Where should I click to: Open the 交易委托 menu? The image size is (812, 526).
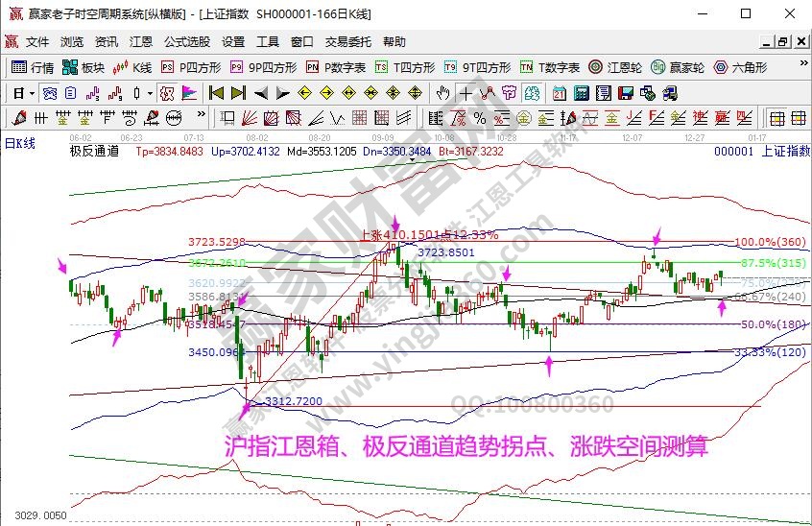pyautogui.click(x=348, y=42)
